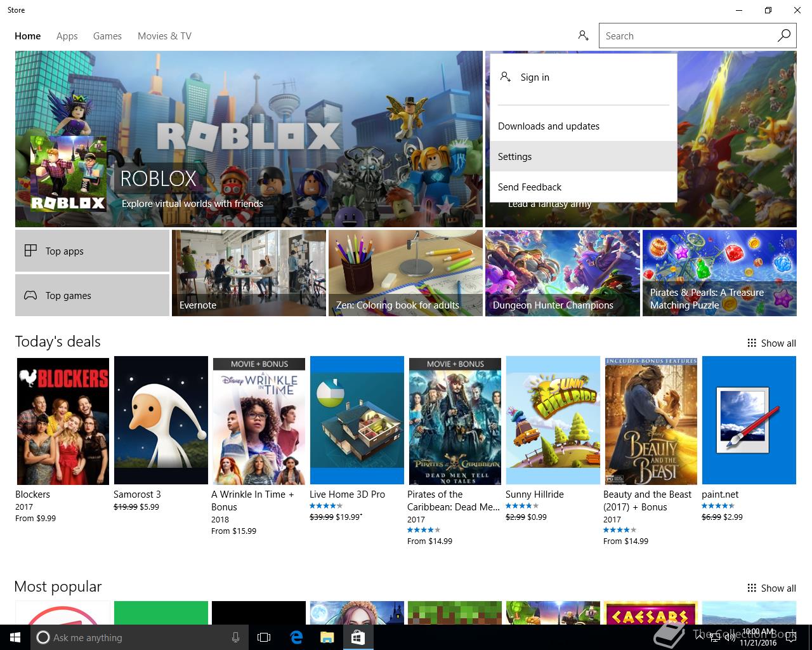Open the paint.net app icon

click(749, 420)
